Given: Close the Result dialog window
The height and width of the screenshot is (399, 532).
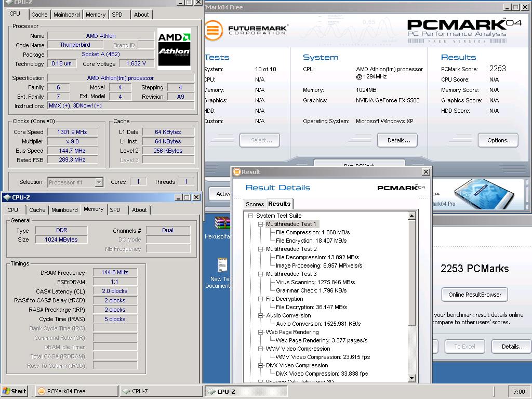Looking at the screenshot, I should (x=426, y=171).
